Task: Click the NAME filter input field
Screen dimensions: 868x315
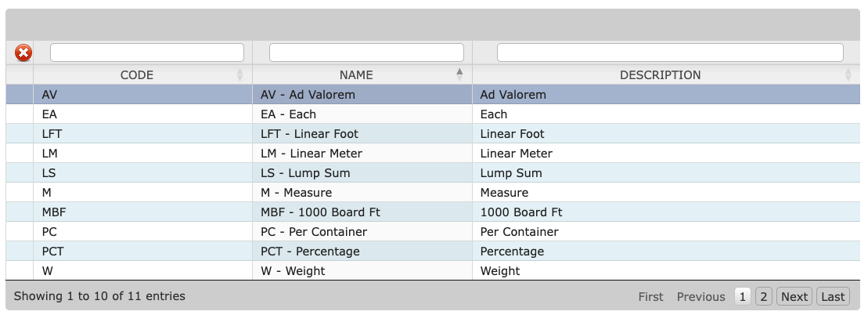Action: 366,52
